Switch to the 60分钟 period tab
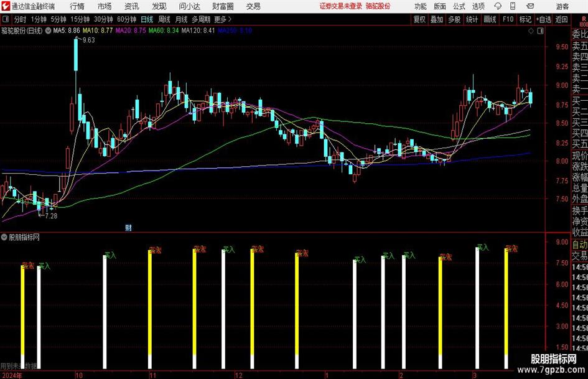 pyautogui.click(x=127, y=19)
